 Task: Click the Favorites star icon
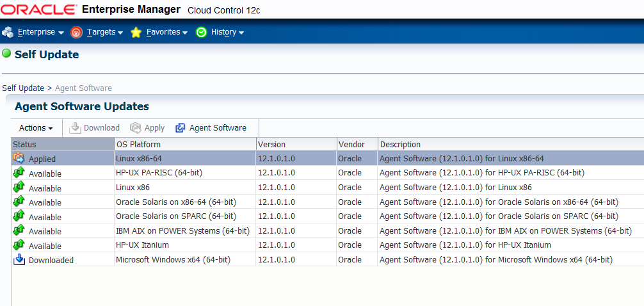[136, 33]
